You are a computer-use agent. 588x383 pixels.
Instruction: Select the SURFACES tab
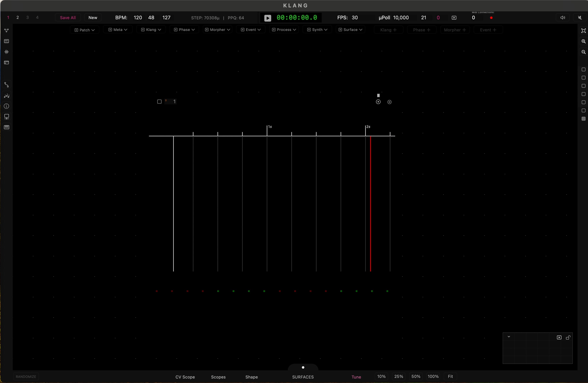click(303, 377)
